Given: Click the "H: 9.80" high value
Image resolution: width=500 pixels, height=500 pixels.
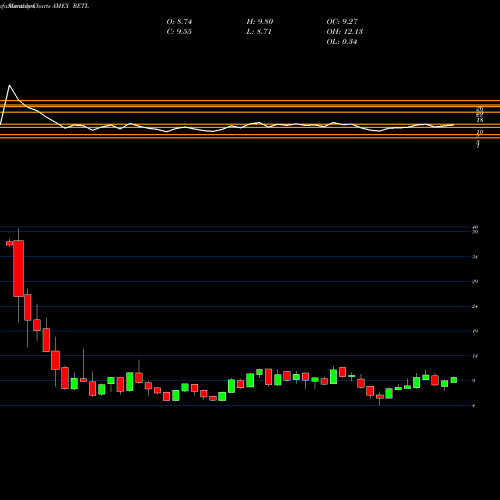Looking at the screenshot, I should pos(260,22).
